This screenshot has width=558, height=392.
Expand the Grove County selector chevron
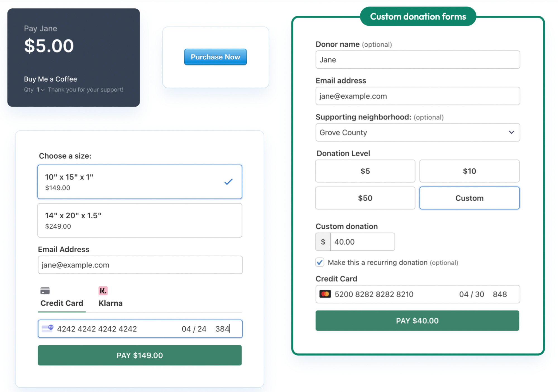point(511,132)
